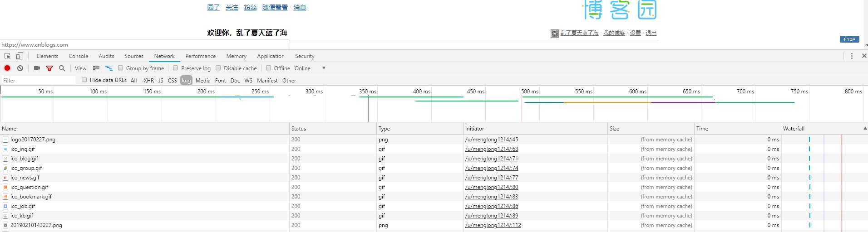Filter requests by All types
This screenshot has width=868, height=232.
point(133,81)
